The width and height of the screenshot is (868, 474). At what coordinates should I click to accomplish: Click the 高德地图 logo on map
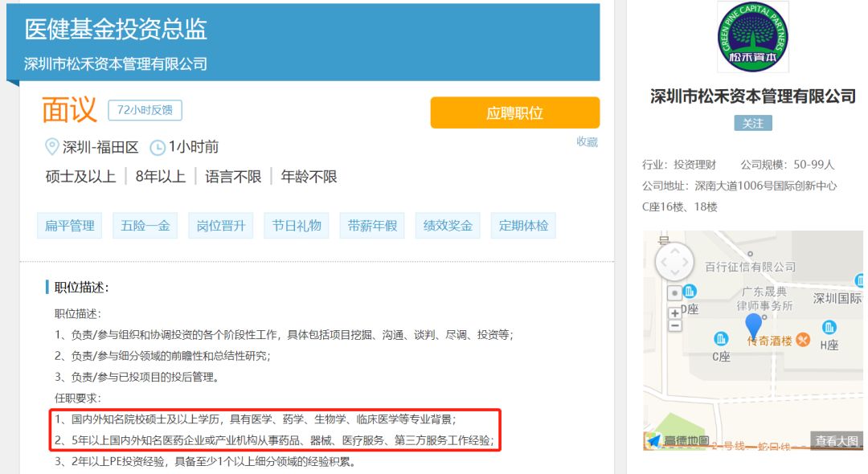tap(678, 441)
